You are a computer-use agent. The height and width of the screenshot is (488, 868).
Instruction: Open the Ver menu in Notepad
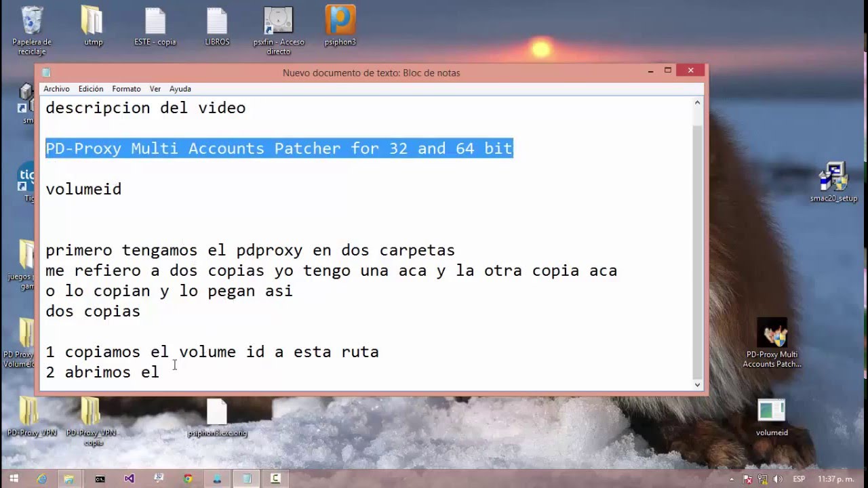[x=155, y=89]
